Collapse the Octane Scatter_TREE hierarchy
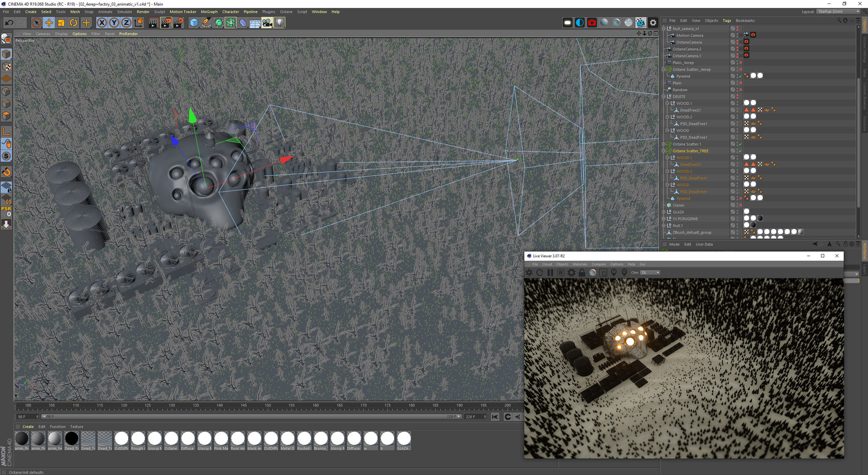Screen dimensions: 868x475 [x=664, y=151]
